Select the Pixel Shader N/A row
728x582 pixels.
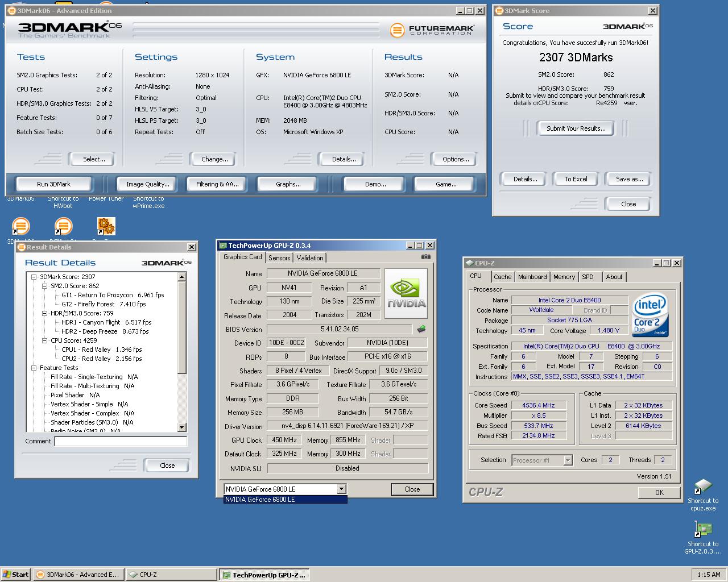75,395
